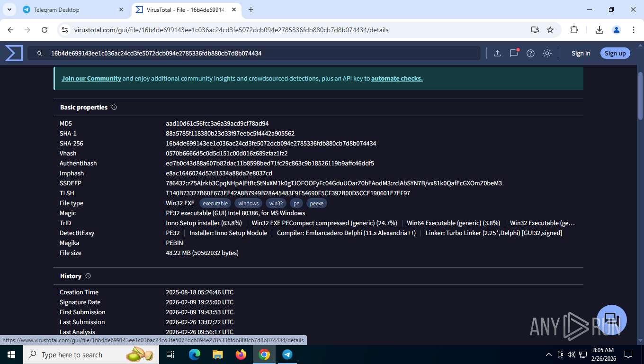Viewport: 644px width, 364px height.
Task: Open the floating chat widget button
Action: [611, 320]
